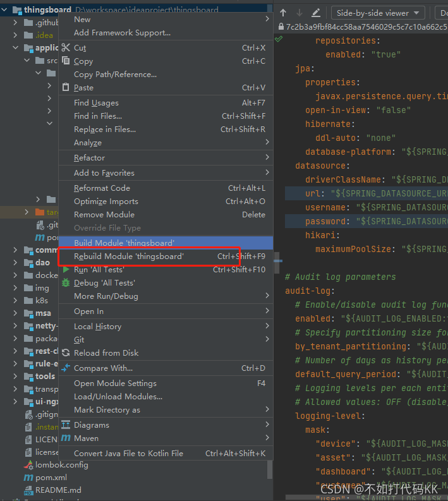Select Convert Java File to Kotlin File
448x501 pixels.
166,453
